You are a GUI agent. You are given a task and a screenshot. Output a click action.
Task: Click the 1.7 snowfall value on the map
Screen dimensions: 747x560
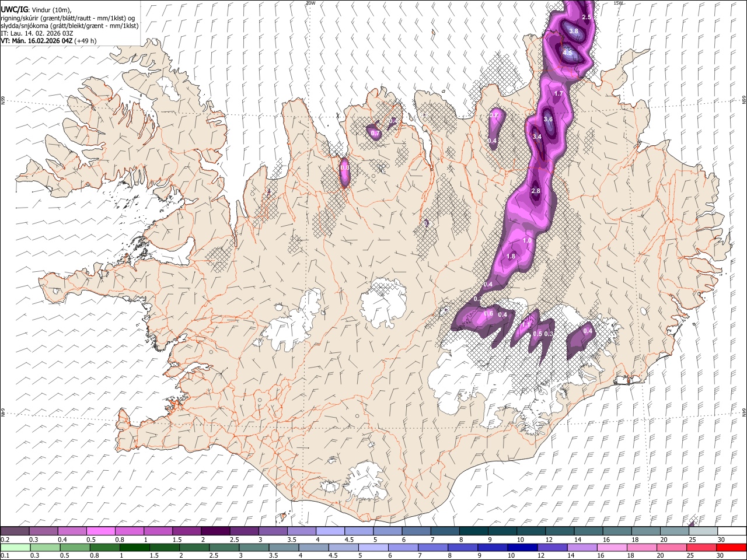tap(558, 93)
